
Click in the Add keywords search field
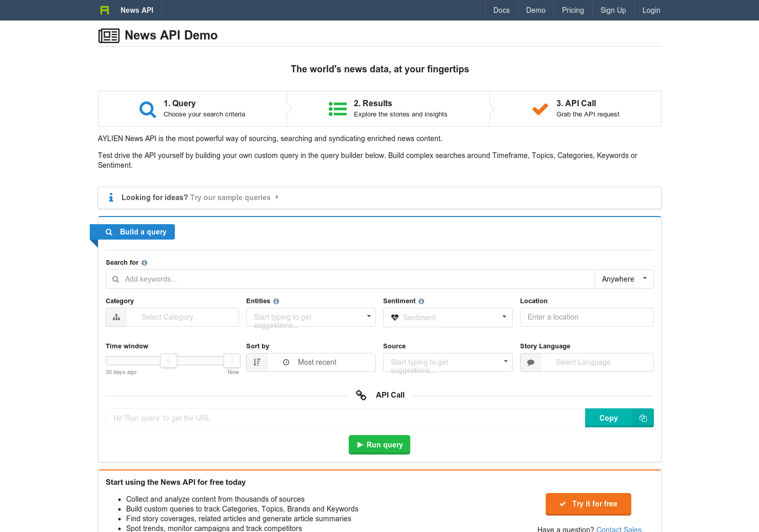[350, 279]
